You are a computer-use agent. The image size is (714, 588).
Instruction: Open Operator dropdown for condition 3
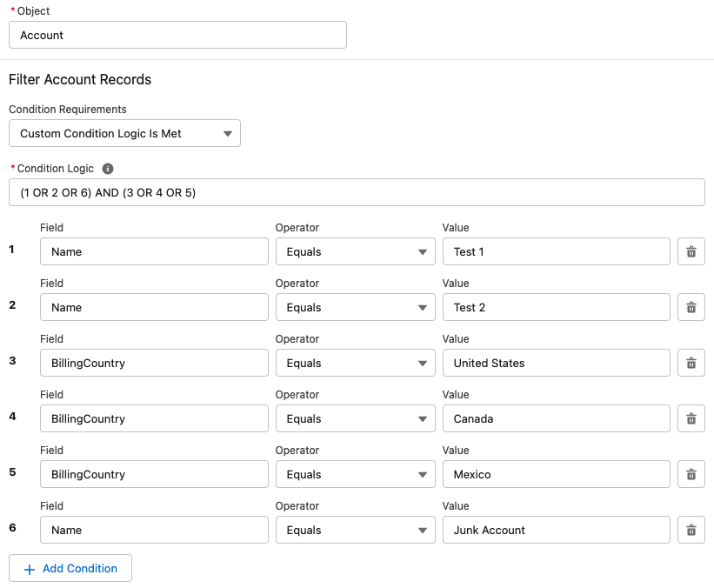coord(355,363)
